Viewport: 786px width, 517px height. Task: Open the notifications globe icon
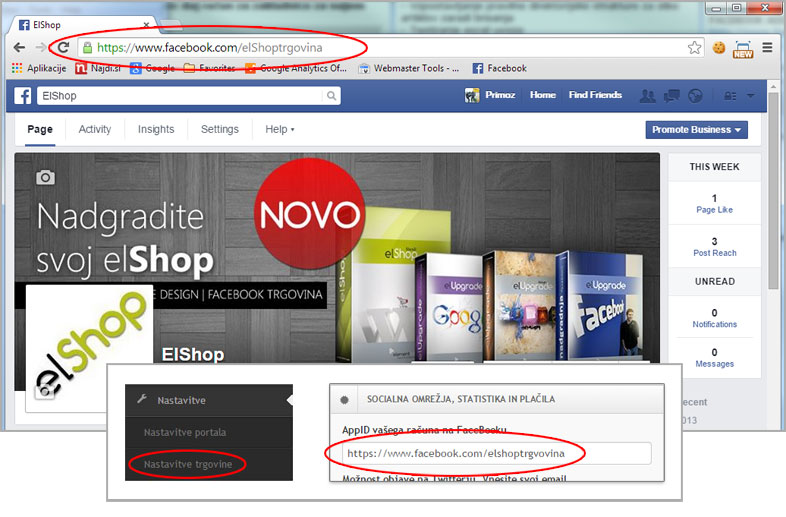point(695,96)
